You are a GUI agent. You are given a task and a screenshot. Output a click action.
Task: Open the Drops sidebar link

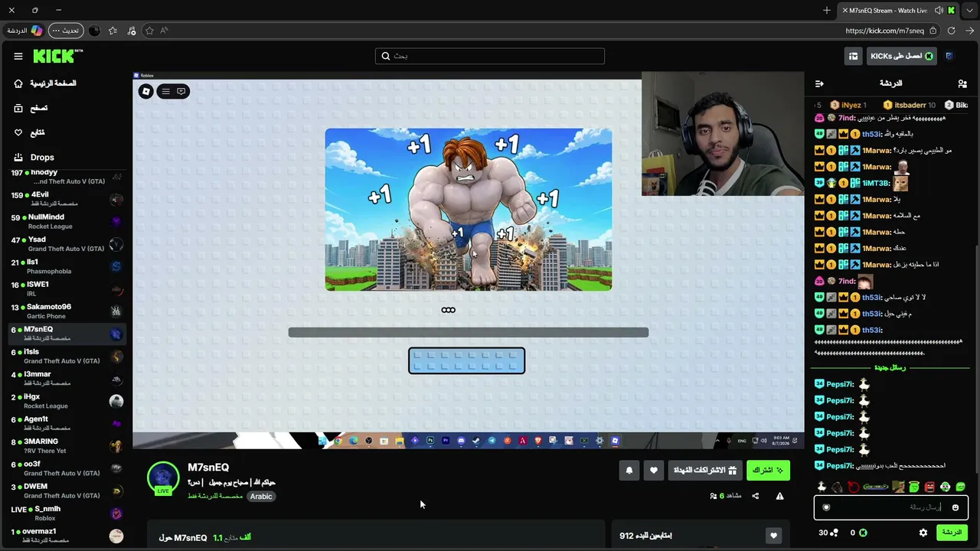click(x=34, y=157)
